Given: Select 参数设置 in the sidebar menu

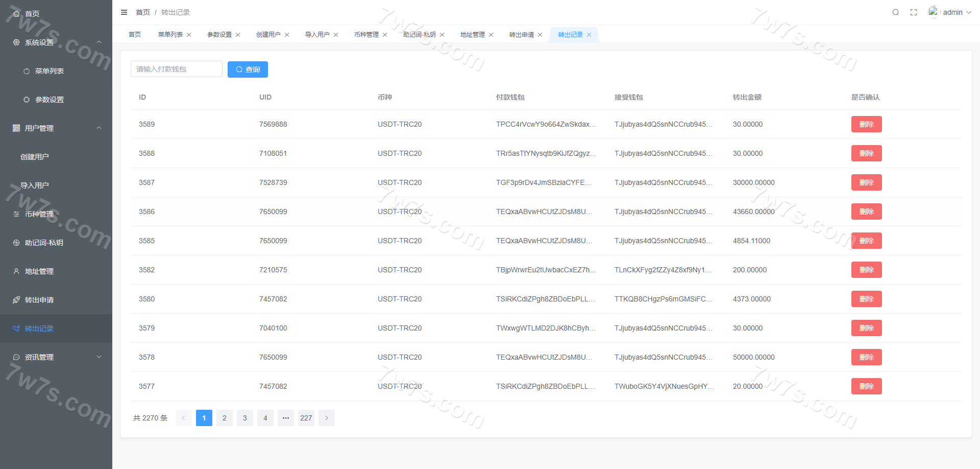Looking at the screenshot, I should 50,100.
